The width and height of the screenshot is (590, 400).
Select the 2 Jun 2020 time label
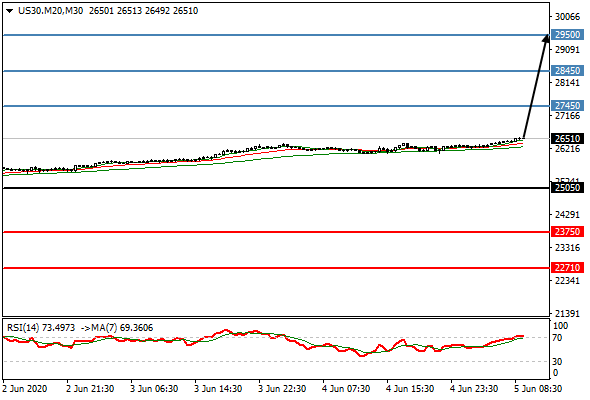point(25,389)
